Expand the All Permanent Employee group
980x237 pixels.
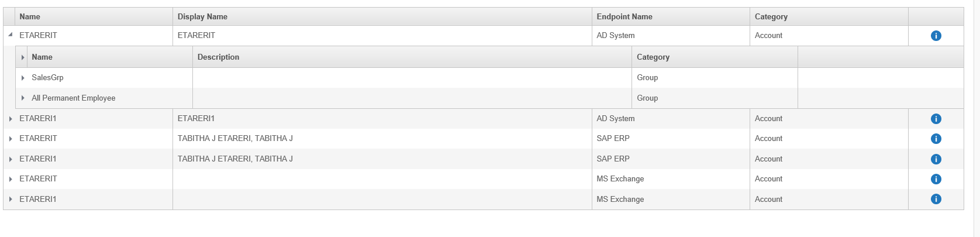coord(23,98)
